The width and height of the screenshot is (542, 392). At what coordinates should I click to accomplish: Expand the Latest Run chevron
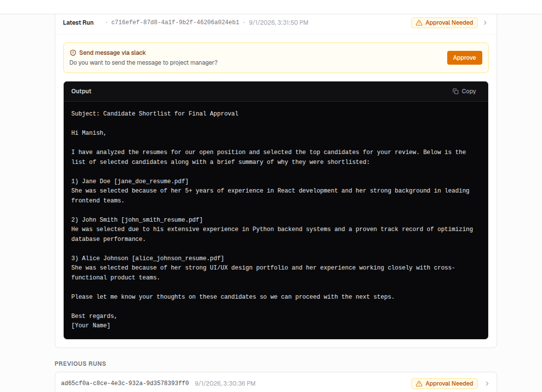pos(485,23)
